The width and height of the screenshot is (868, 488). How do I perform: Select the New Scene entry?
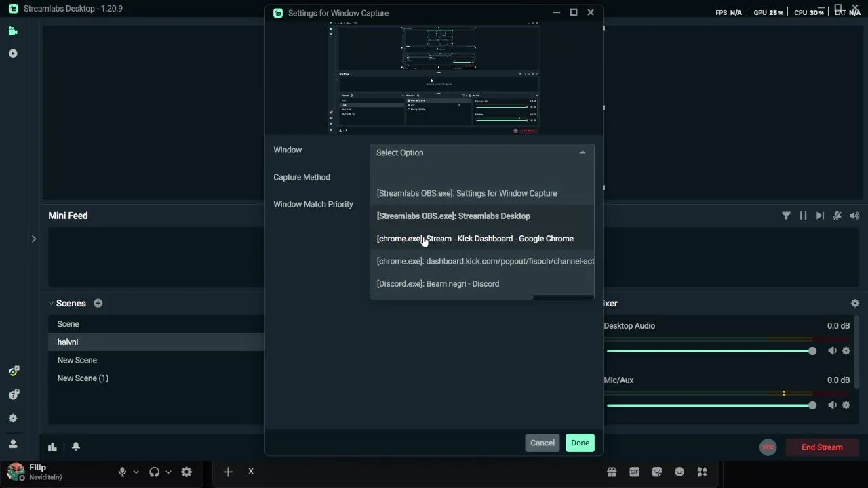(156, 360)
